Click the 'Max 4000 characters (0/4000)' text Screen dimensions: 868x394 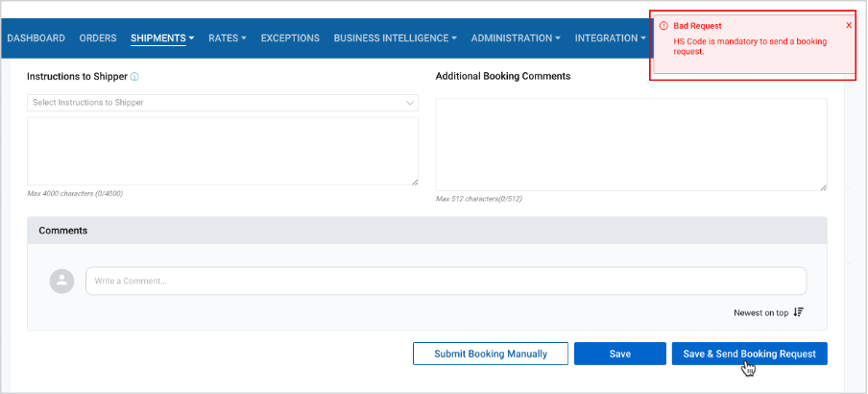(75, 194)
